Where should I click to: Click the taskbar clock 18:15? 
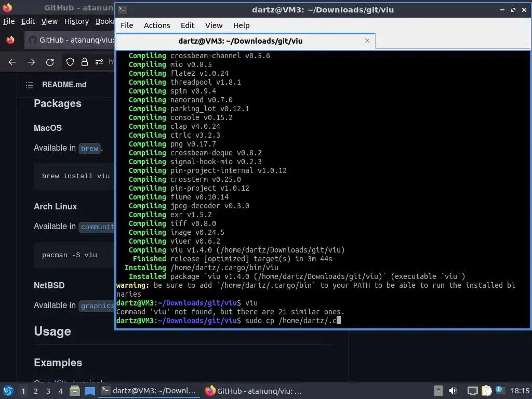coord(520,391)
